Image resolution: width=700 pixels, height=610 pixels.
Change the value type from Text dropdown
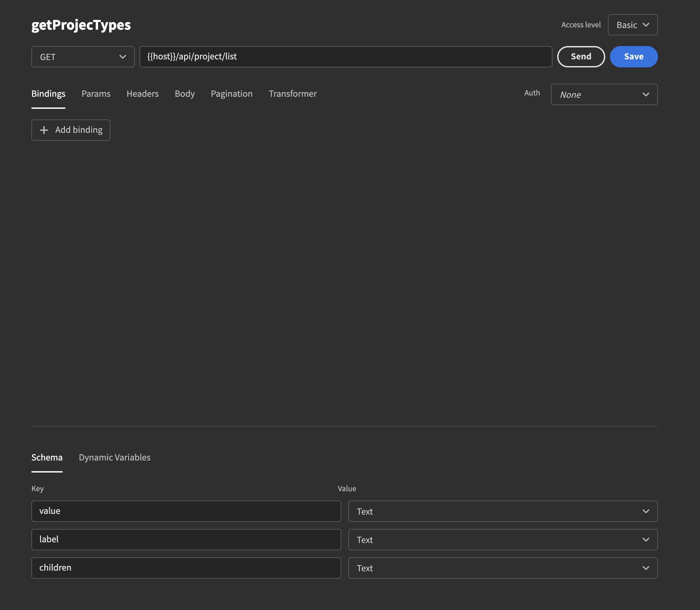503,511
